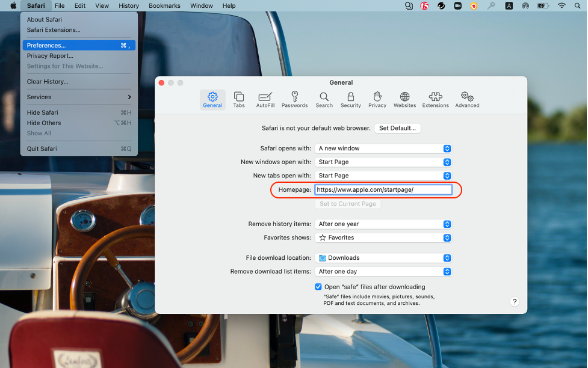The width and height of the screenshot is (588, 368).
Task: Show the Privacy preferences pane
Action: [377, 99]
